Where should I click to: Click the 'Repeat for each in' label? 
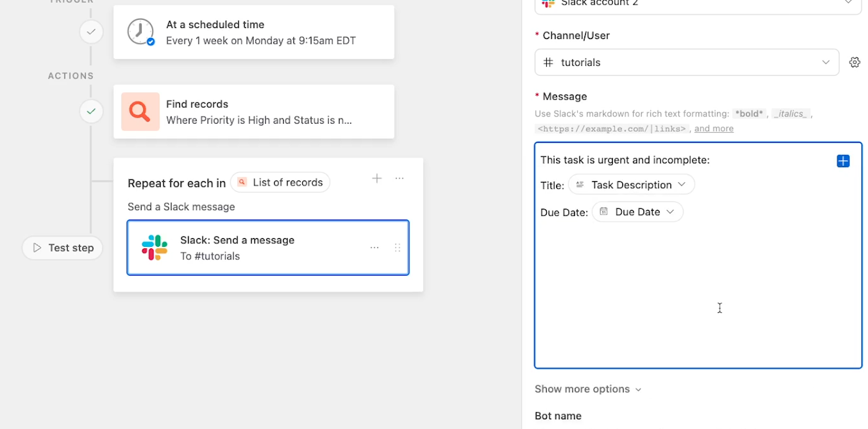[x=177, y=183]
